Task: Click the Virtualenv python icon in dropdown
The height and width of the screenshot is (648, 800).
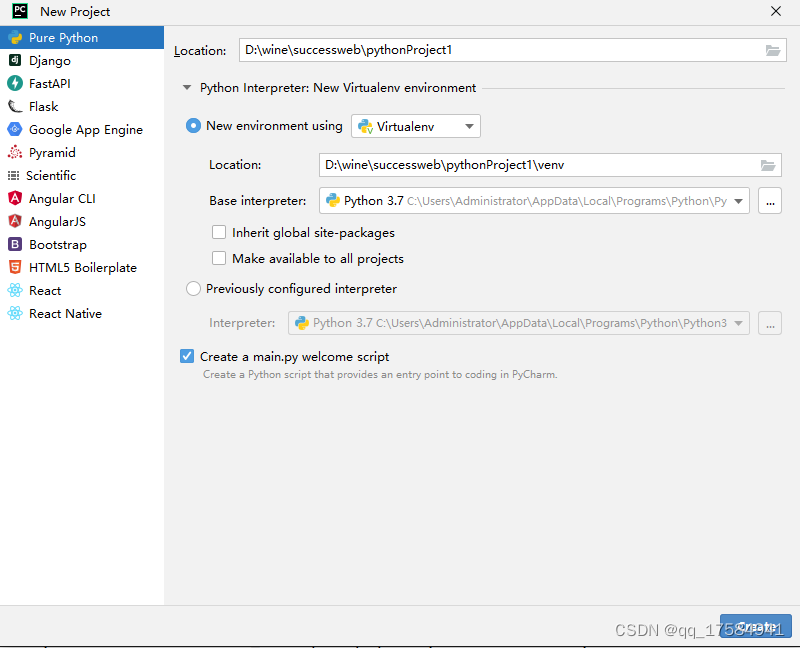Action: pos(365,127)
